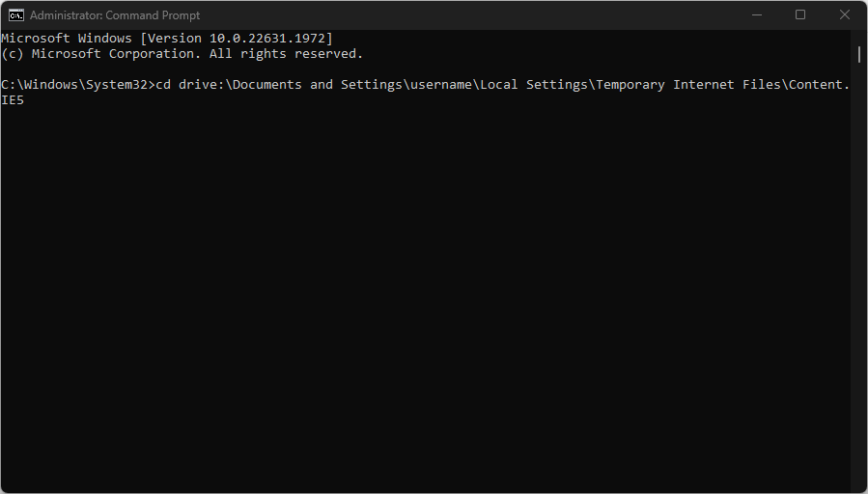Click 'IE5' on the wrapped line
Image resolution: width=868 pixels, height=494 pixels.
[x=13, y=100]
